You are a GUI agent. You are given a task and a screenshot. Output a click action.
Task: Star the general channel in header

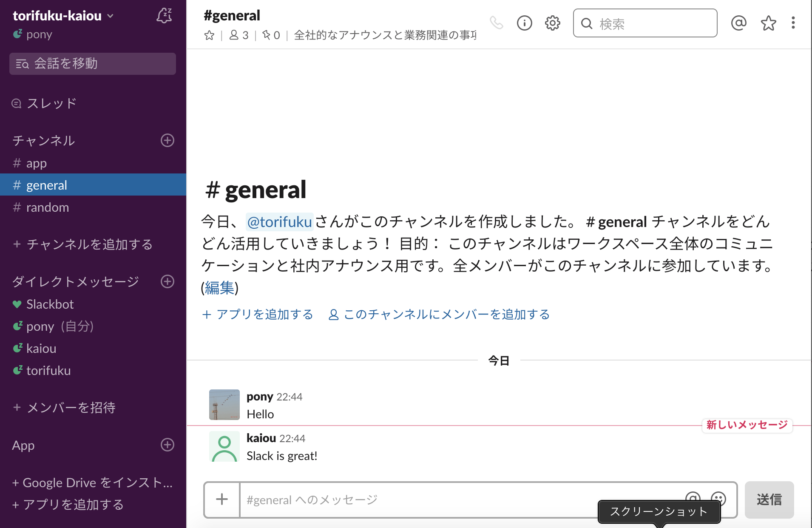(x=209, y=35)
